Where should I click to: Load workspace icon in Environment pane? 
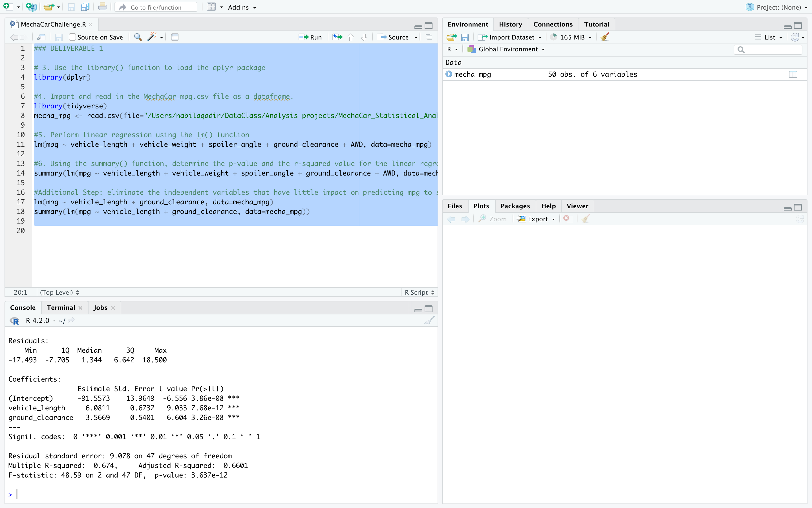pyautogui.click(x=452, y=37)
